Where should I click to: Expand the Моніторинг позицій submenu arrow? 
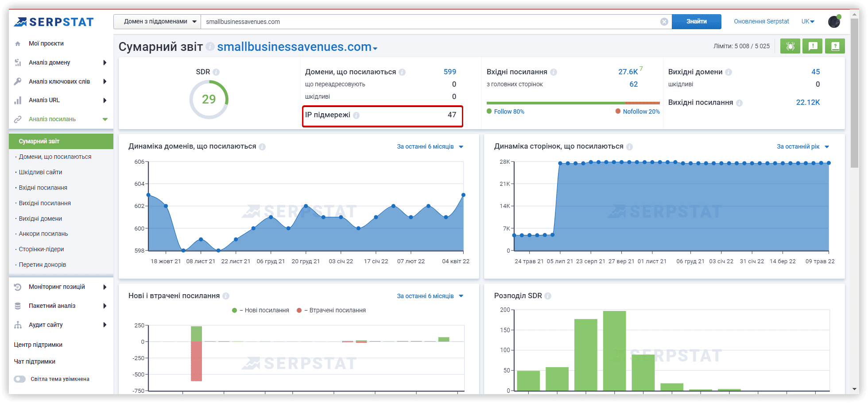tap(105, 287)
